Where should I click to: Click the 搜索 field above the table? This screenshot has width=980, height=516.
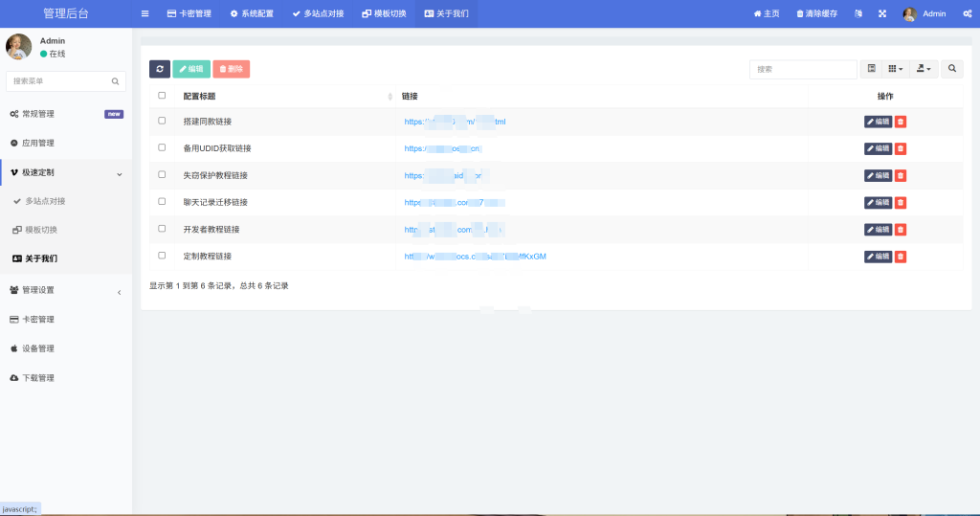802,69
